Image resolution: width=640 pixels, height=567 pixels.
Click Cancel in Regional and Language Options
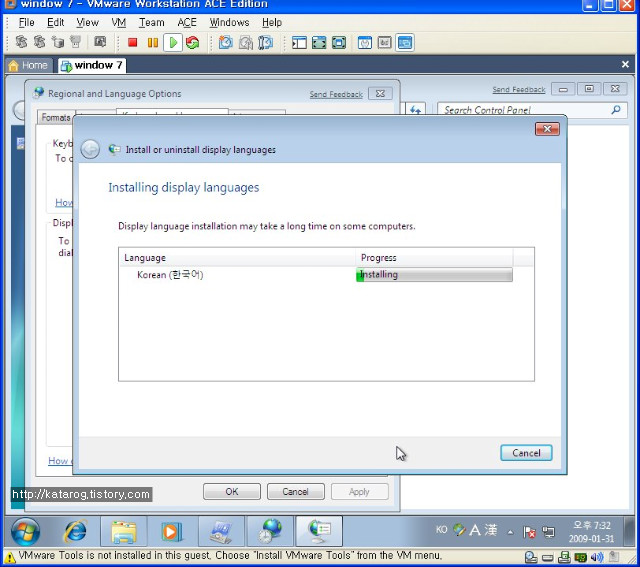[x=296, y=491]
